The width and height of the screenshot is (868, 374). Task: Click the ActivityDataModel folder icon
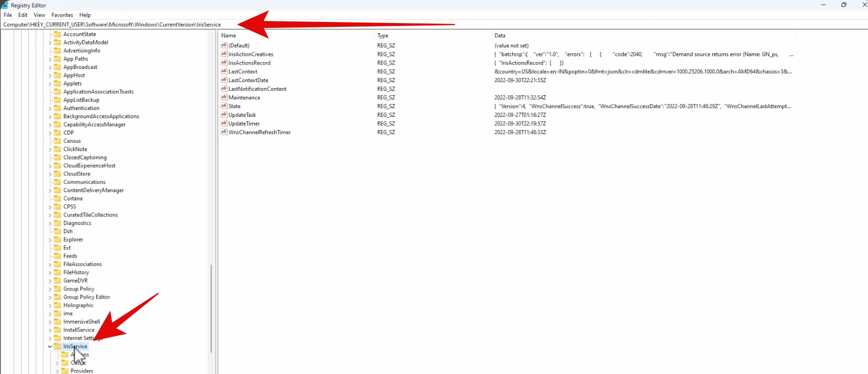click(x=58, y=43)
